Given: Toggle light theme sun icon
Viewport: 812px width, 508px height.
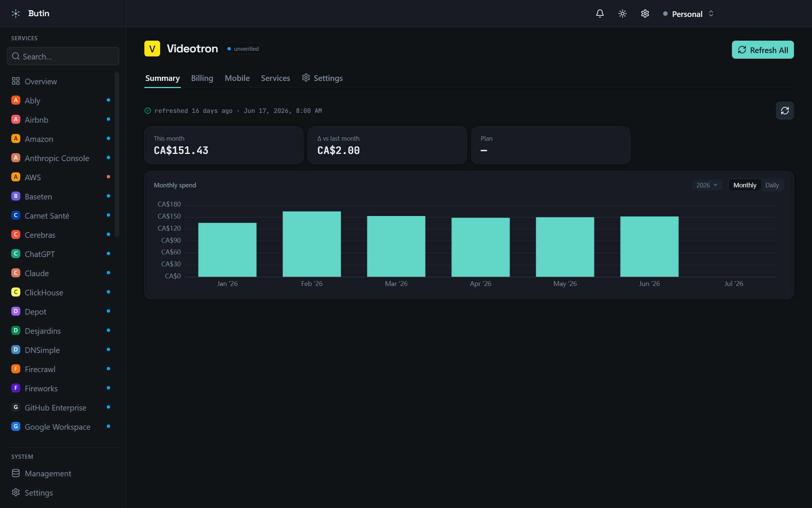Looking at the screenshot, I should [623, 14].
